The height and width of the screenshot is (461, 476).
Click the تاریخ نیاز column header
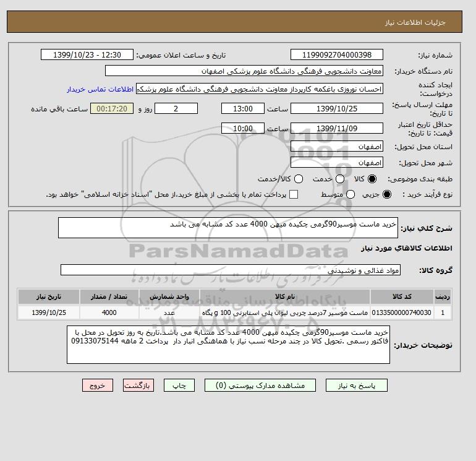pyautogui.click(x=49, y=296)
